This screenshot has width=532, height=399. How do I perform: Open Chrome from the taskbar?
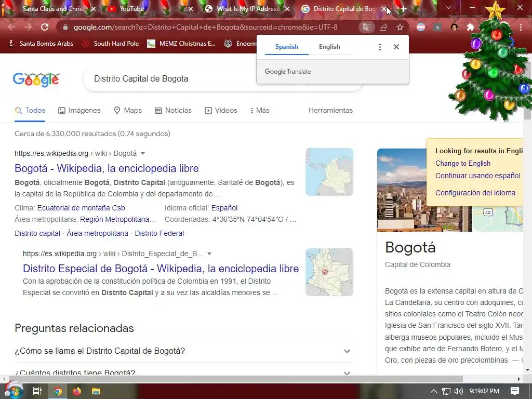tap(58, 391)
